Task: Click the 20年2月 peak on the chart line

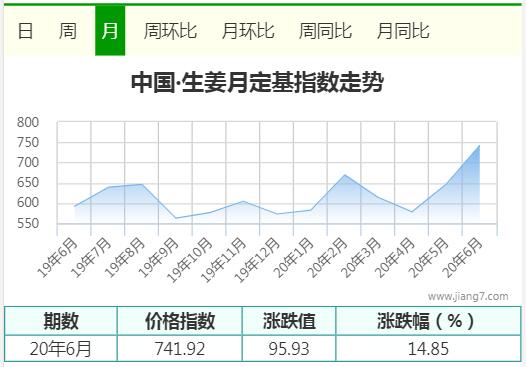Action: [344, 175]
